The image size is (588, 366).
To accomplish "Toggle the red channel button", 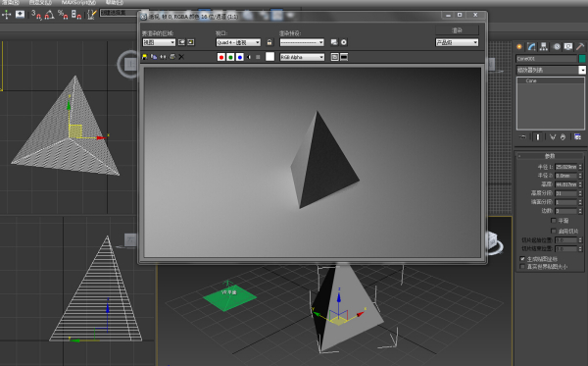I will pyautogui.click(x=221, y=57).
